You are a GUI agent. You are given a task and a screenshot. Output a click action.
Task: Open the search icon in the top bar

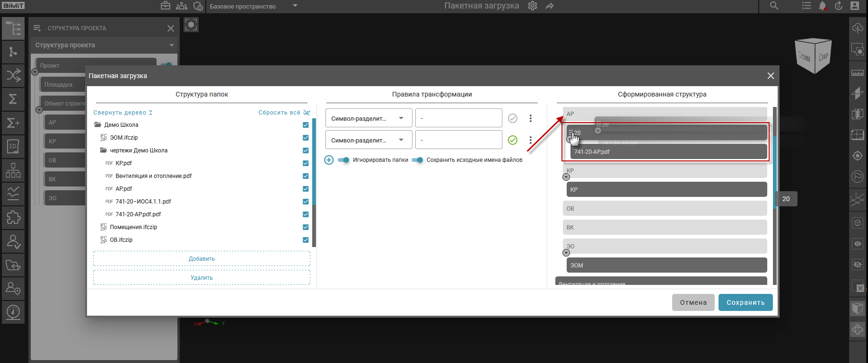(774, 6)
